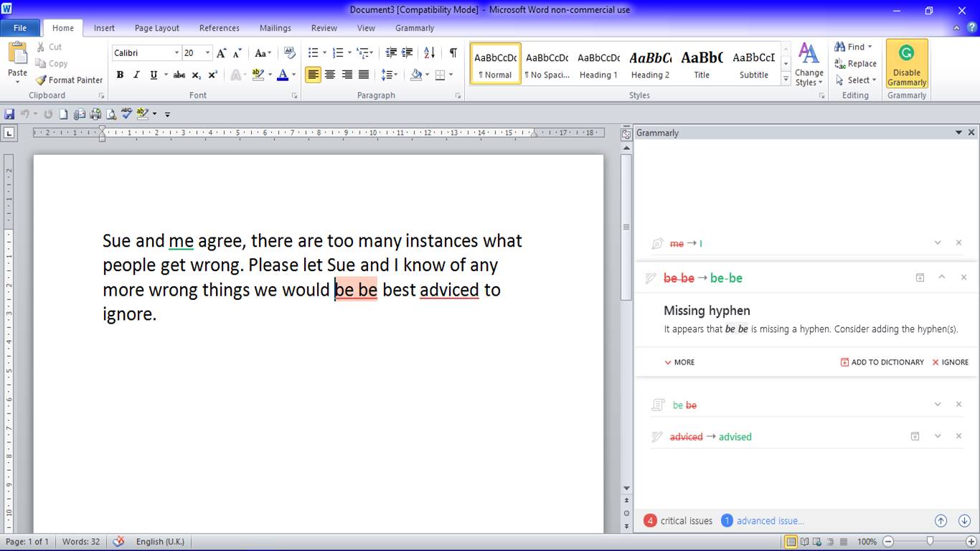Click the Sort icon in Paragraph group

click(x=429, y=53)
